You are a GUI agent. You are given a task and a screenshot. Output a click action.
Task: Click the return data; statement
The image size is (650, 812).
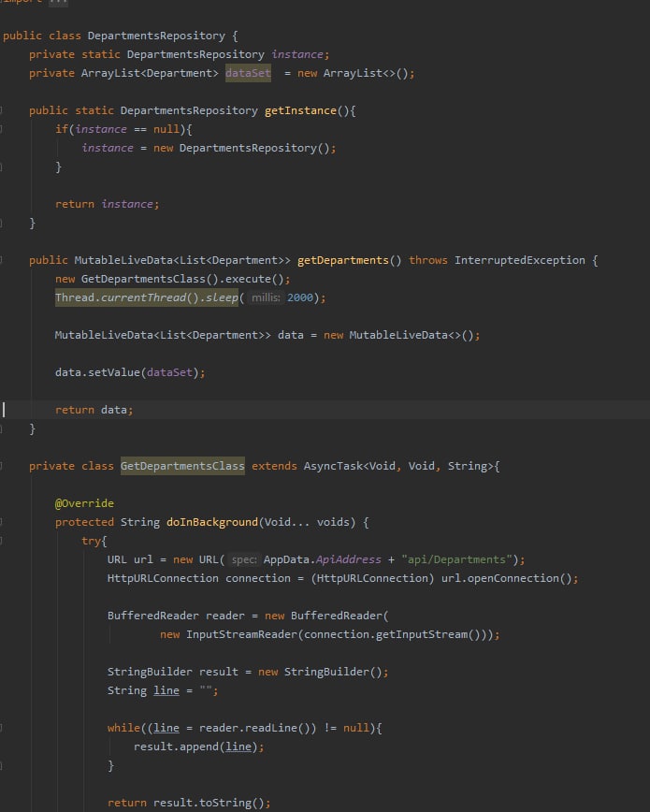coord(94,410)
